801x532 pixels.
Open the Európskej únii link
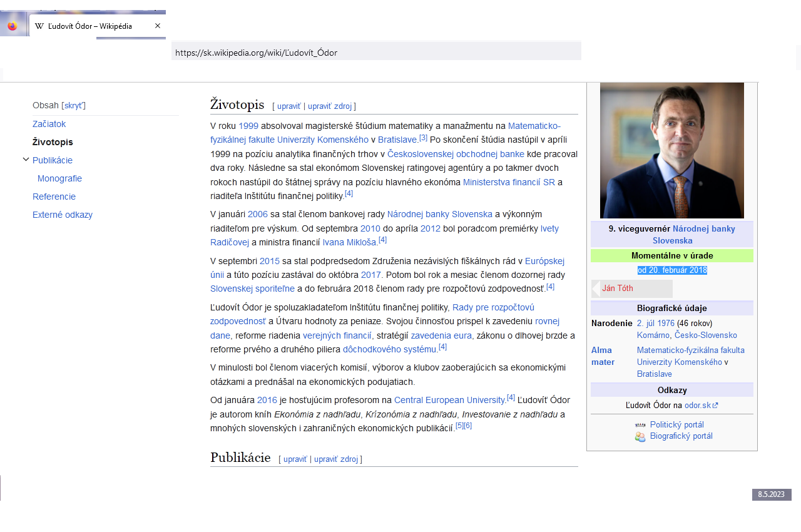[387, 268]
